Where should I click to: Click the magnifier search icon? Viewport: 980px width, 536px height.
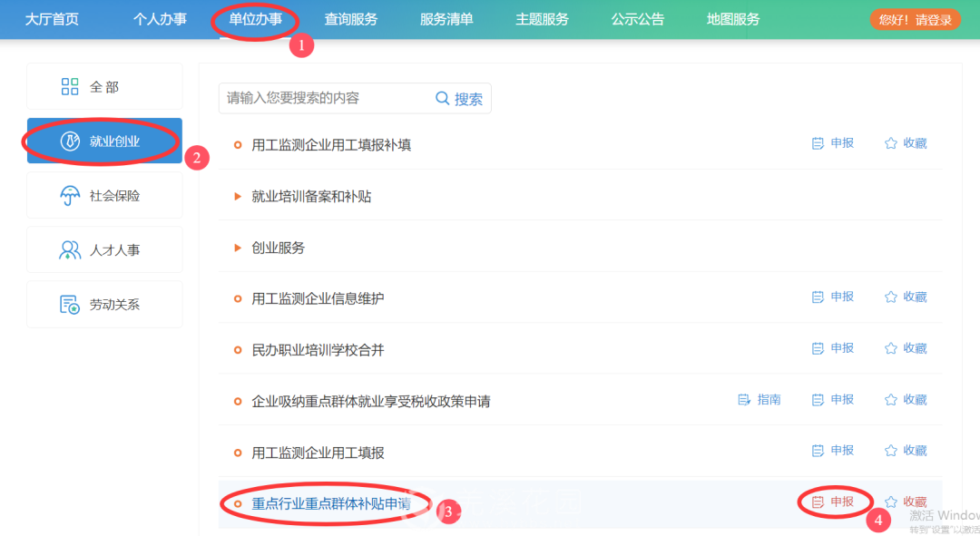point(443,99)
